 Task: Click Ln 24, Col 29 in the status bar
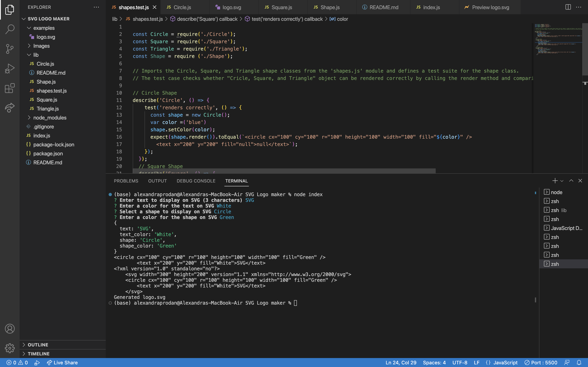click(x=401, y=362)
